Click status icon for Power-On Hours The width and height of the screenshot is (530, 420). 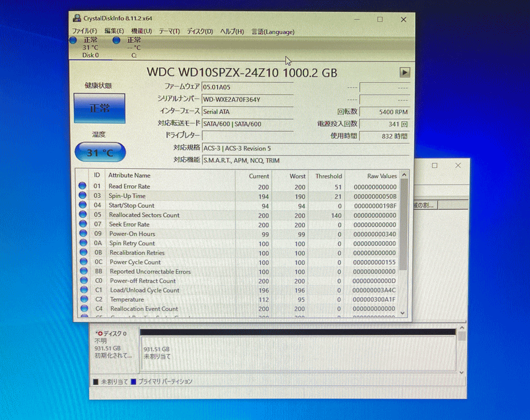pyautogui.click(x=83, y=233)
